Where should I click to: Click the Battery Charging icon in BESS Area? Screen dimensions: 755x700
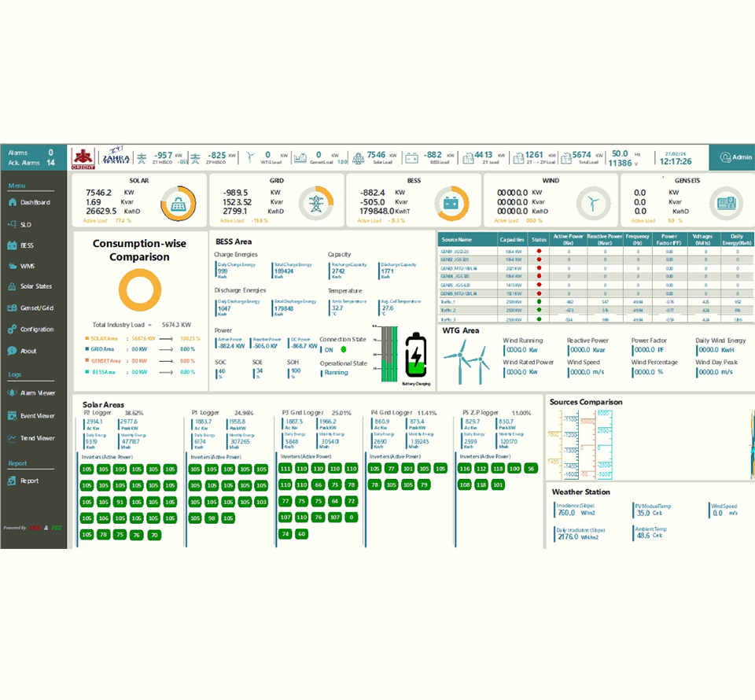416,356
